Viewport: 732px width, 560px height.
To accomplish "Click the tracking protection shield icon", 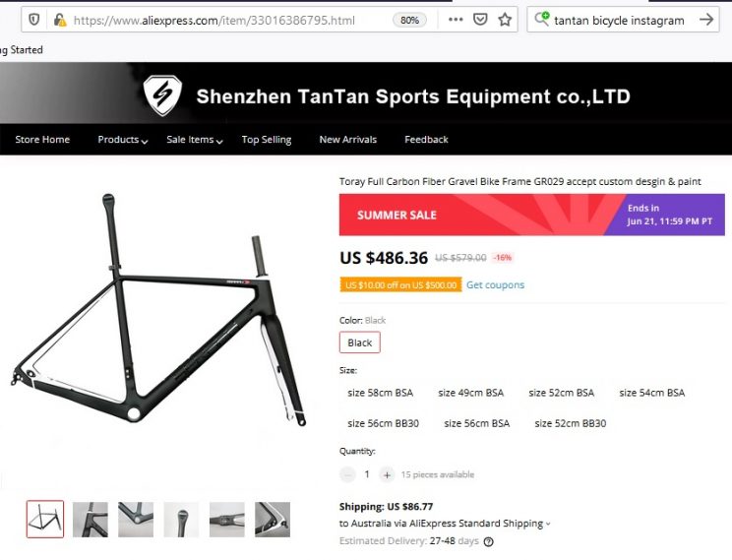I will 33,20.
